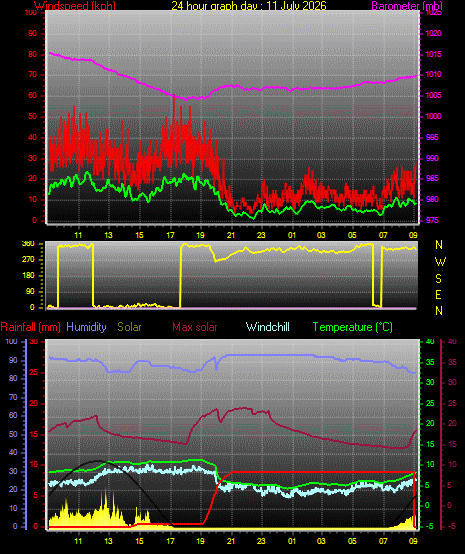Click the "1000" barometer scale value
Screen dimensions: 465x554
tap(433, 116)
